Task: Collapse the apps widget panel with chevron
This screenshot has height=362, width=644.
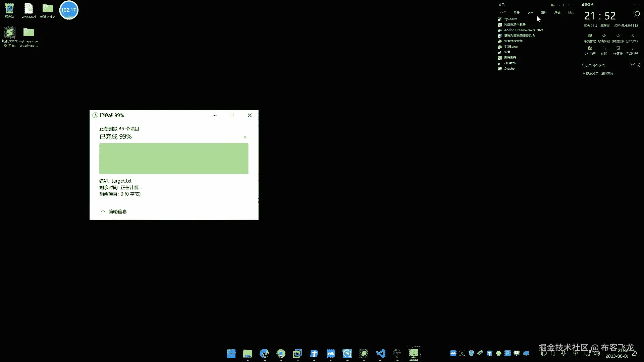Action: (574, 5)
